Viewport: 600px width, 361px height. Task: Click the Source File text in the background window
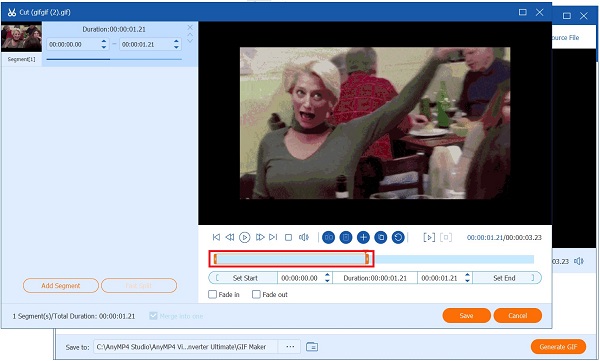565,38
